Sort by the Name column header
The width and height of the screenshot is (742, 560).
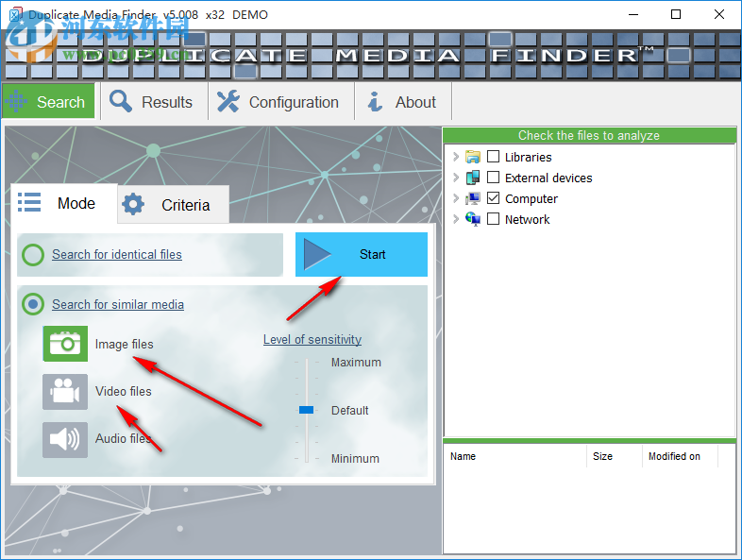coord(514,456)
